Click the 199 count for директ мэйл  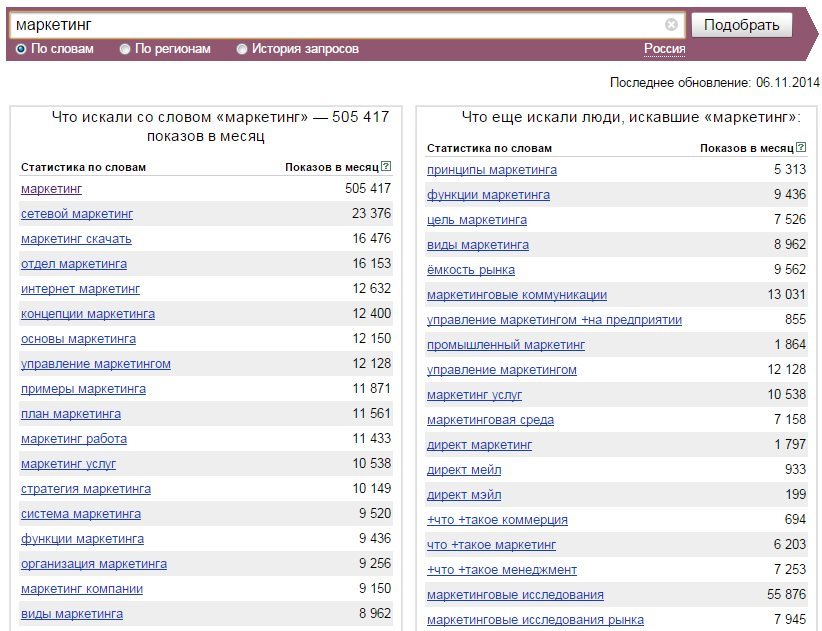(796, 494)
